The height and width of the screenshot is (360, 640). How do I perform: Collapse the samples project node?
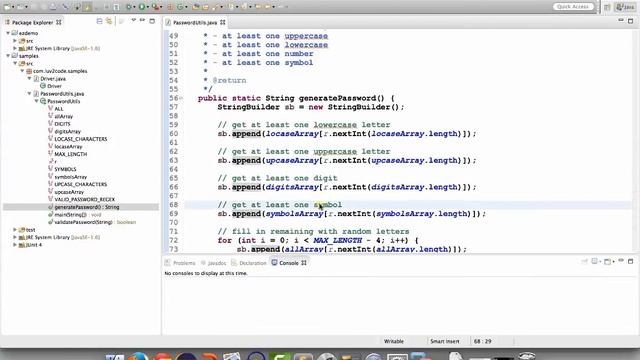pyautogui.click(x=8, y=56)
